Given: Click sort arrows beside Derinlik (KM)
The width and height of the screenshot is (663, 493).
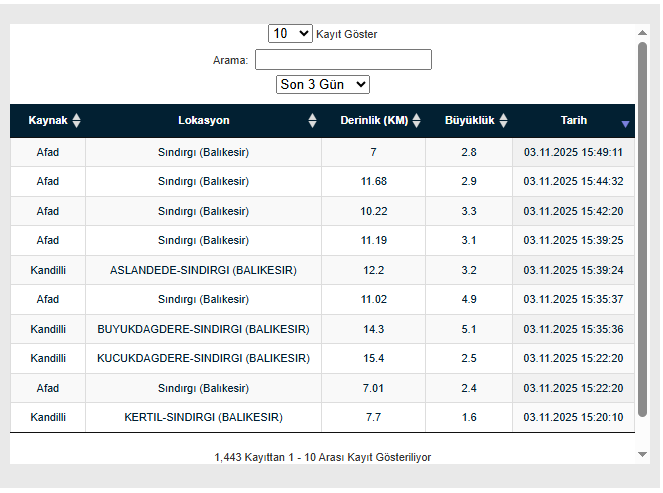Looking at the screenshot, I should point(417,121).
